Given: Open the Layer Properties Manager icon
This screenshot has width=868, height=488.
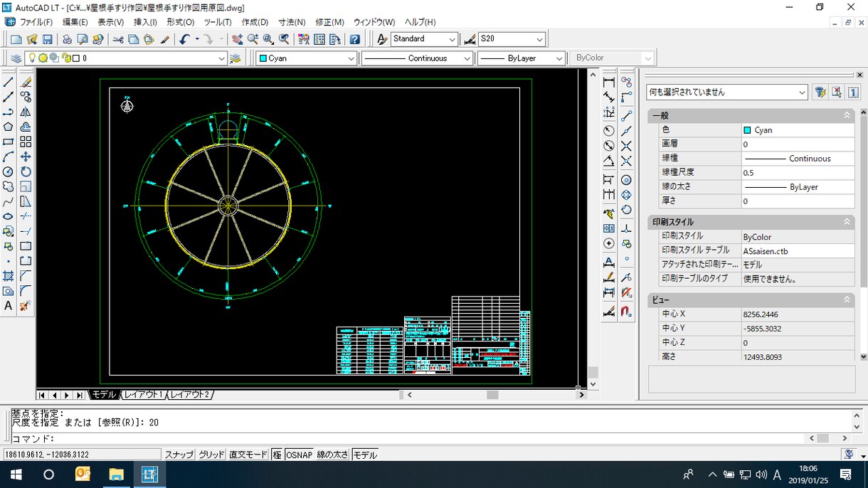Looking at the screenshot, I should click(16, 58).
